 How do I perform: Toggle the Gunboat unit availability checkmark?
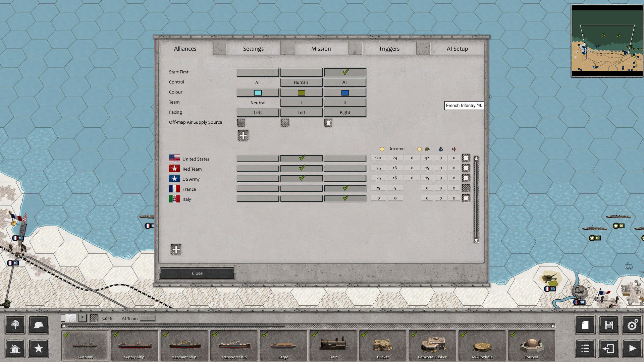click(x=66, y=335)
